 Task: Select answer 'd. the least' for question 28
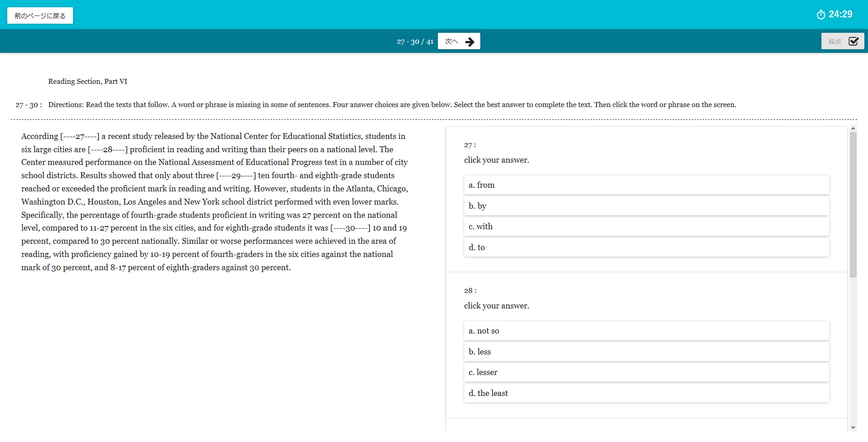(646, 393)
